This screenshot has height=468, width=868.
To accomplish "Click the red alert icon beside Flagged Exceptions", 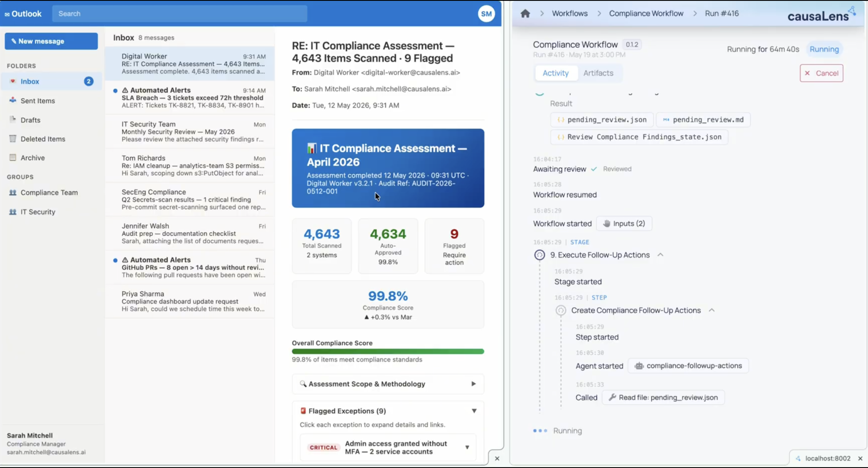I will (x=303, y=411).
